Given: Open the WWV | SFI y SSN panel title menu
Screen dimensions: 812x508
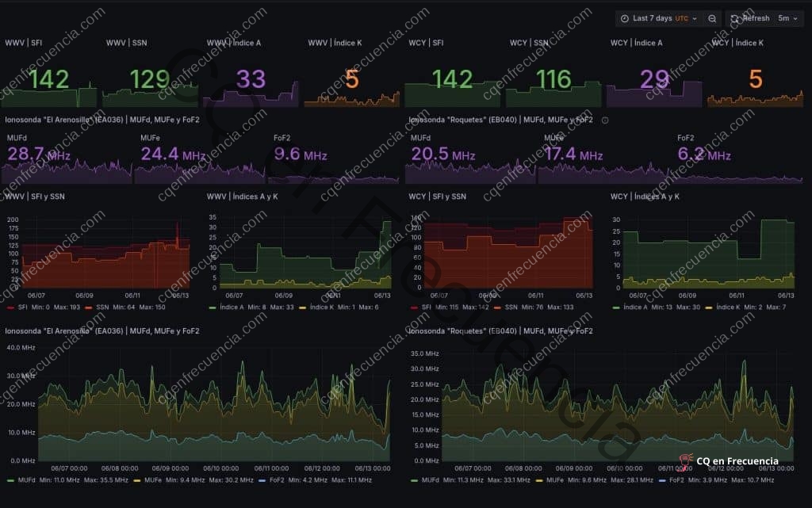Looking at the screenshot, I should coord(35,196).
